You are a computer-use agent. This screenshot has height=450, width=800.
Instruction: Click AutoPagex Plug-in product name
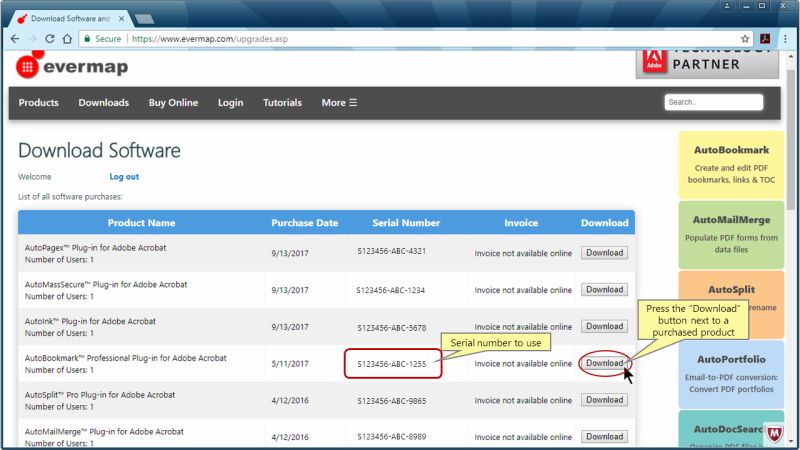tap(95, 247)
